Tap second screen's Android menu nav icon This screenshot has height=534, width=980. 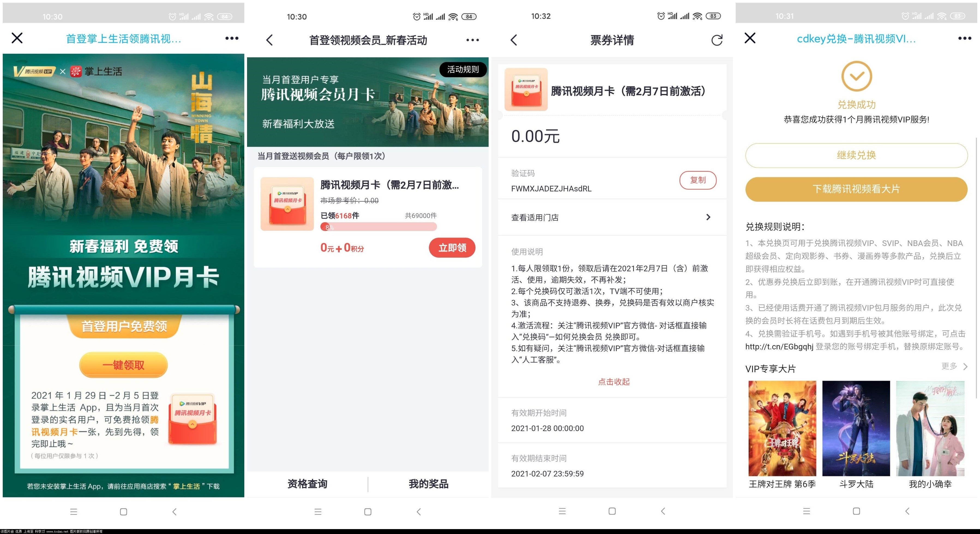coord(318,512)
